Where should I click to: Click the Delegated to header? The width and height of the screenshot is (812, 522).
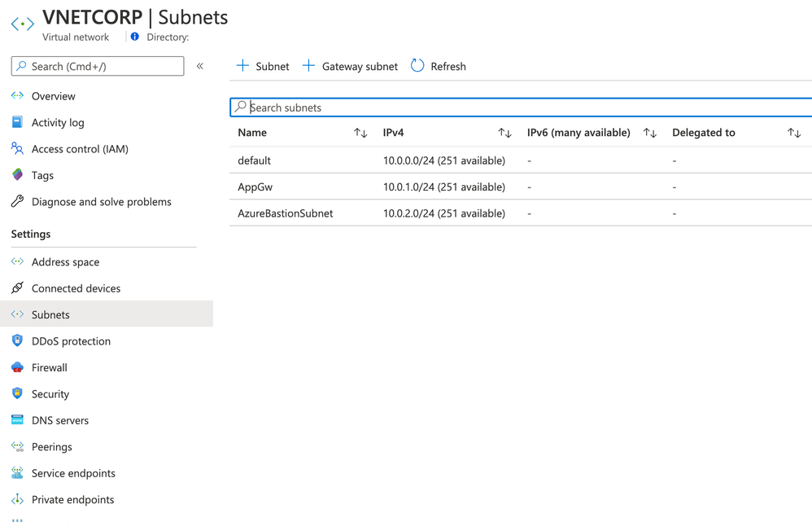click(x=703, y=133)
